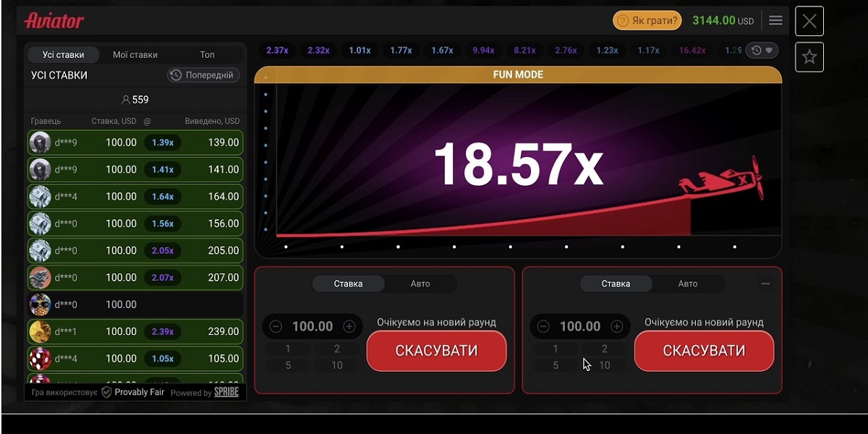
Task: Open Як грати? help button
Action: [x=647, y=20]
